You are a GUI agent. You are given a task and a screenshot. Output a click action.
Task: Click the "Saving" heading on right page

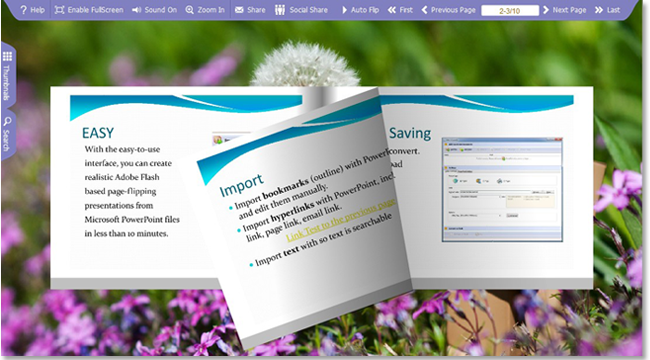pyautogui.click(x=410, y=134)
